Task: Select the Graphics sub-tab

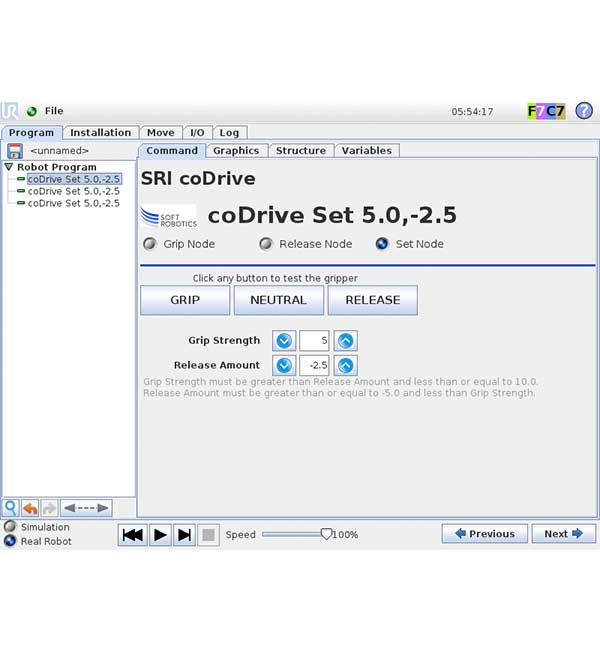Action: coord(236,151)
